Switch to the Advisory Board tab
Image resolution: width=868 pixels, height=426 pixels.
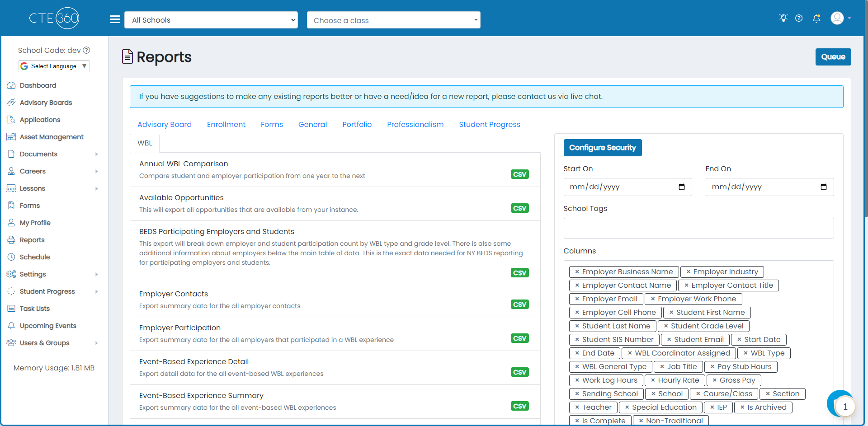pos(165,124)
